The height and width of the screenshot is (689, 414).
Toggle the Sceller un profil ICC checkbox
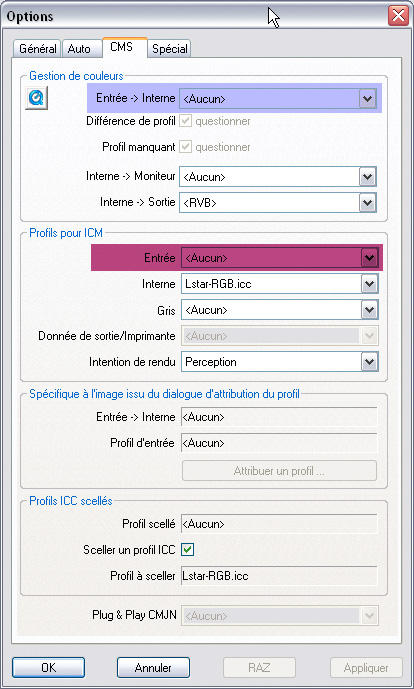coord(188,549)
